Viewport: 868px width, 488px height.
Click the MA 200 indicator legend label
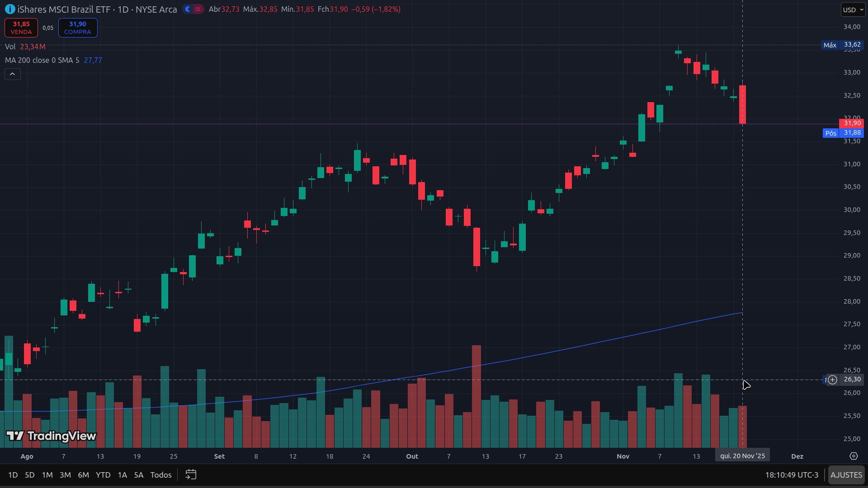(42, 60)
